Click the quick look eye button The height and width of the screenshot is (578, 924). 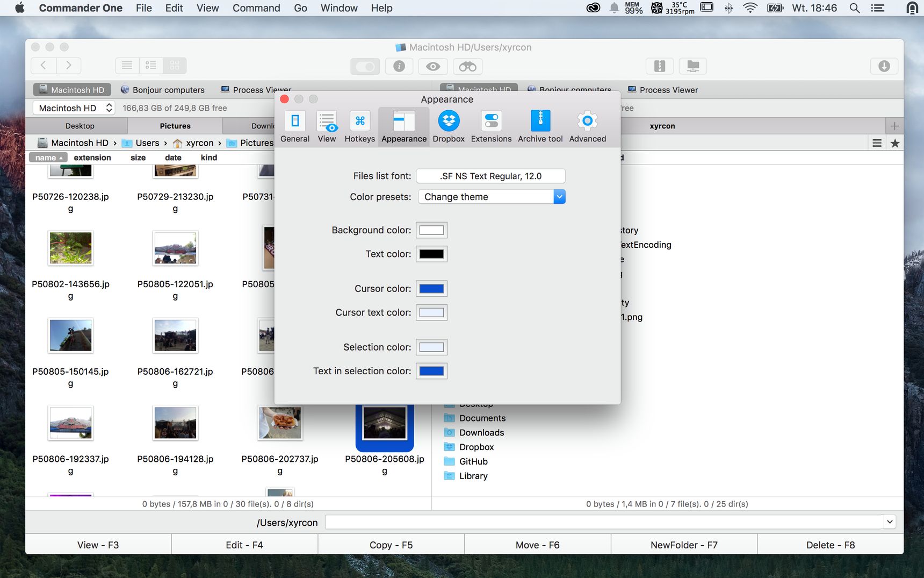433,67
